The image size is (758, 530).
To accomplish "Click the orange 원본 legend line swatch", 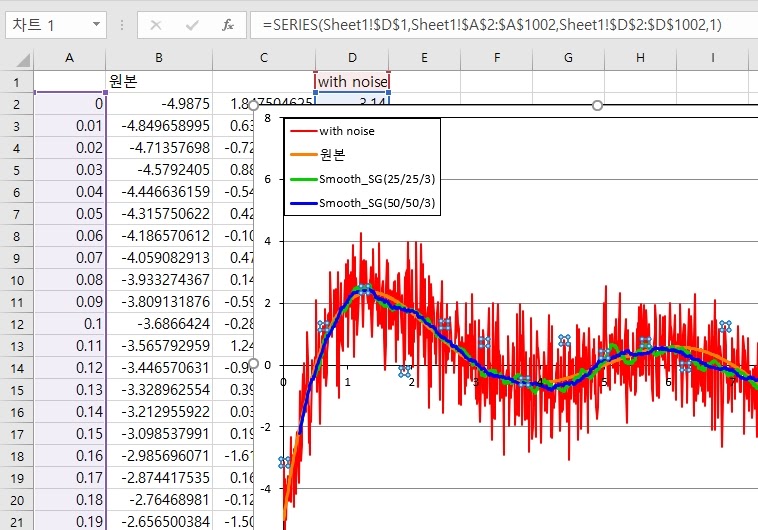I will click(303, 155).
